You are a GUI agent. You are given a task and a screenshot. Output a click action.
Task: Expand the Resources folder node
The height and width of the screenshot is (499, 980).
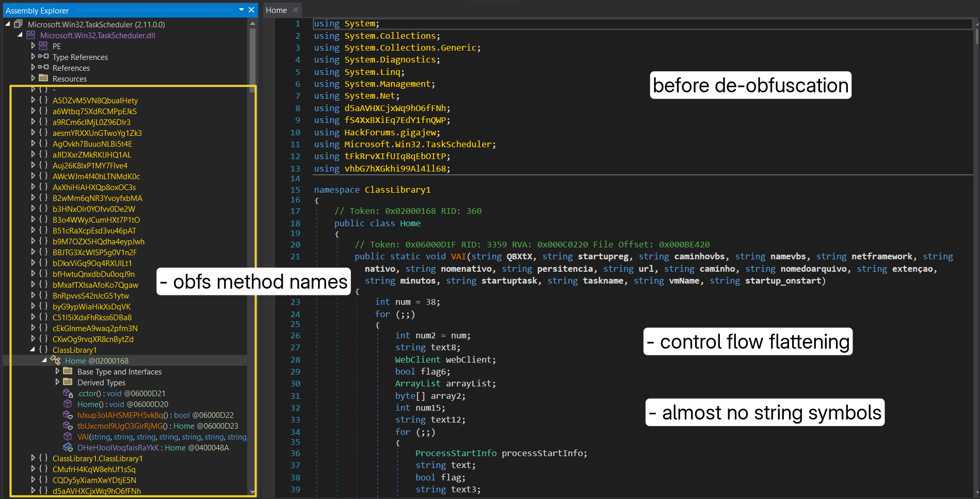pos(33,79)
